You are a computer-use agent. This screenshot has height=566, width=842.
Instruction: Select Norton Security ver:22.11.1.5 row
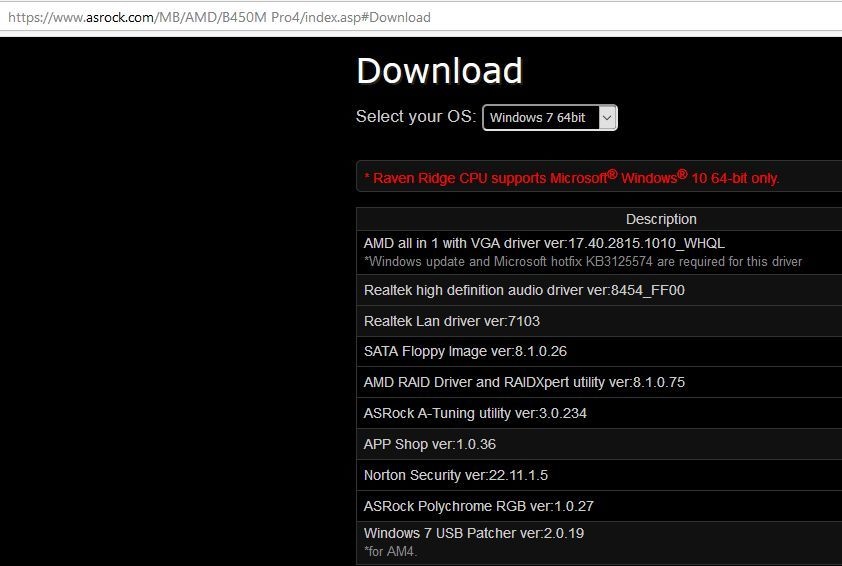pos(599,475)
